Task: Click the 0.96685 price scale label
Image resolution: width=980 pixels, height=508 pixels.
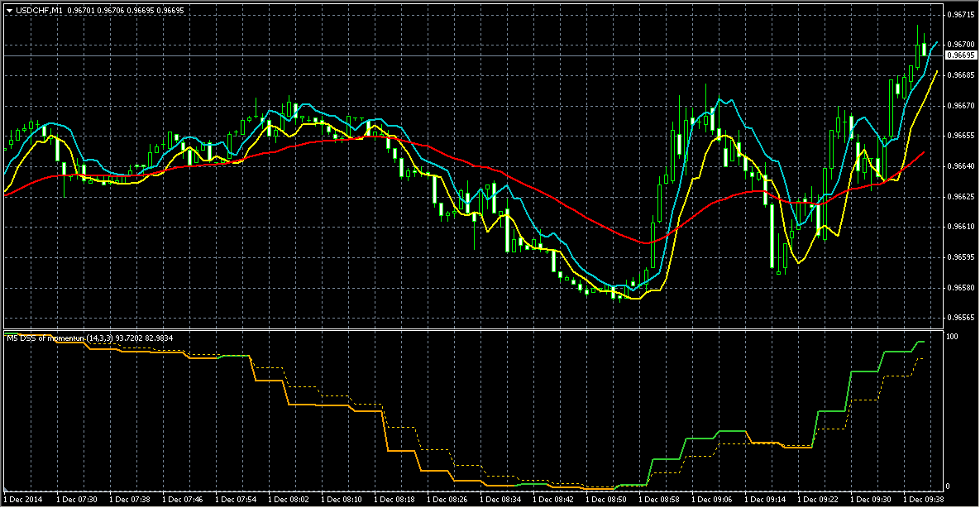Action: coord(960,75)
